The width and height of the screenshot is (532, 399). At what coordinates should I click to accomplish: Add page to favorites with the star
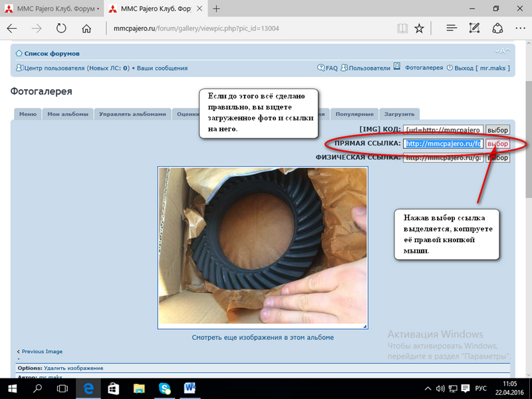[419, 29]
